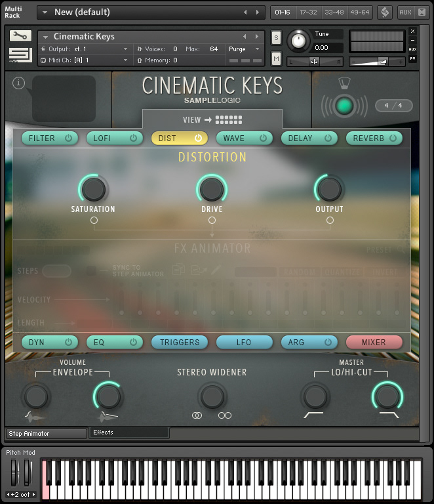This screenshot has width=434, height=504.
Task: Select the 01-16 rack page
Action: (x=283, y=12)
